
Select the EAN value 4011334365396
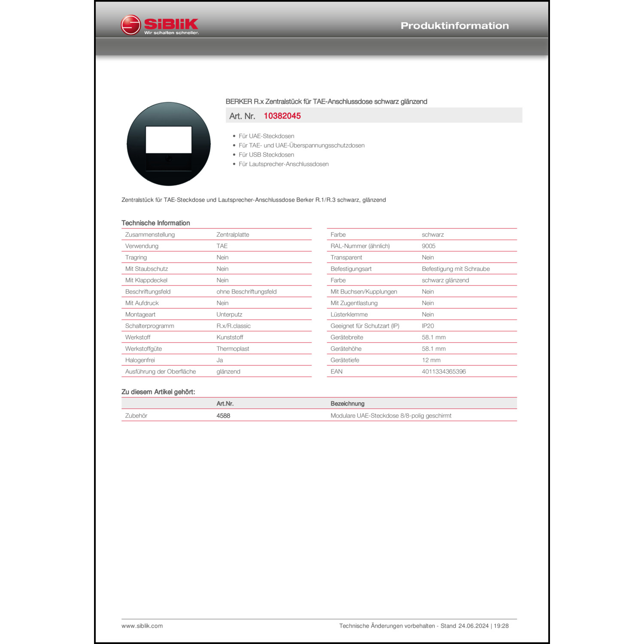(444, 371)
